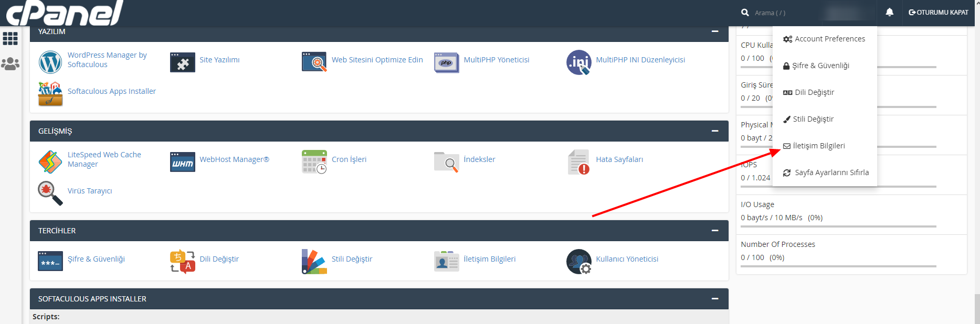Screen dimensions: 980x324
Task: Open MultiPHP INI Düzenleyicisi icon
Action: pyautogui.click(x=579, y=62)
